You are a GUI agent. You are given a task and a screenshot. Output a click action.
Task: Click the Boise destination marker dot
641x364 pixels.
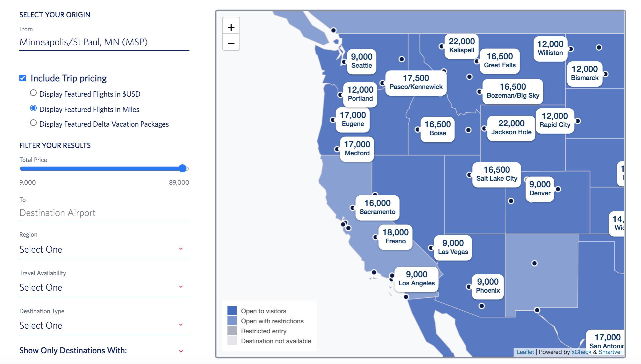[x=418, y=129]
